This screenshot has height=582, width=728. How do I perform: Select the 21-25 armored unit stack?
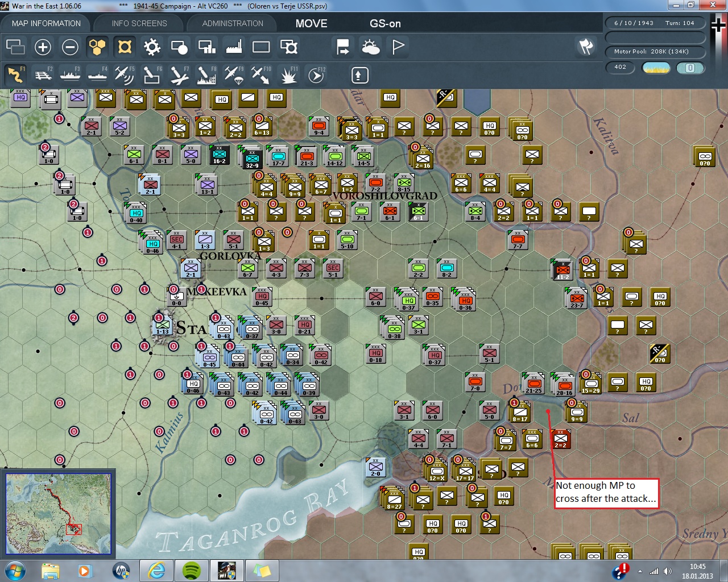point(533,384)
